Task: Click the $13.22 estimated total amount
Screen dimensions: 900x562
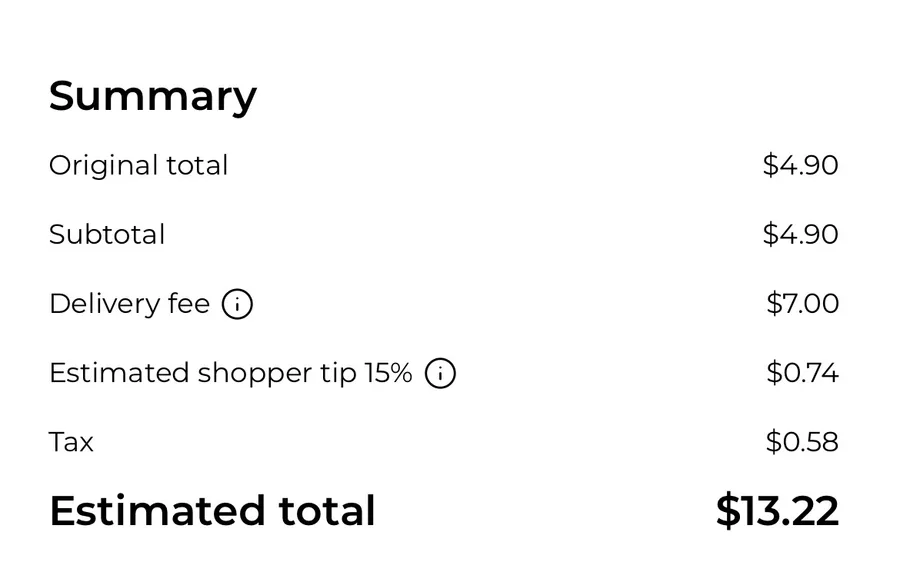Action: pyautogui.click(x=777, y=511)
